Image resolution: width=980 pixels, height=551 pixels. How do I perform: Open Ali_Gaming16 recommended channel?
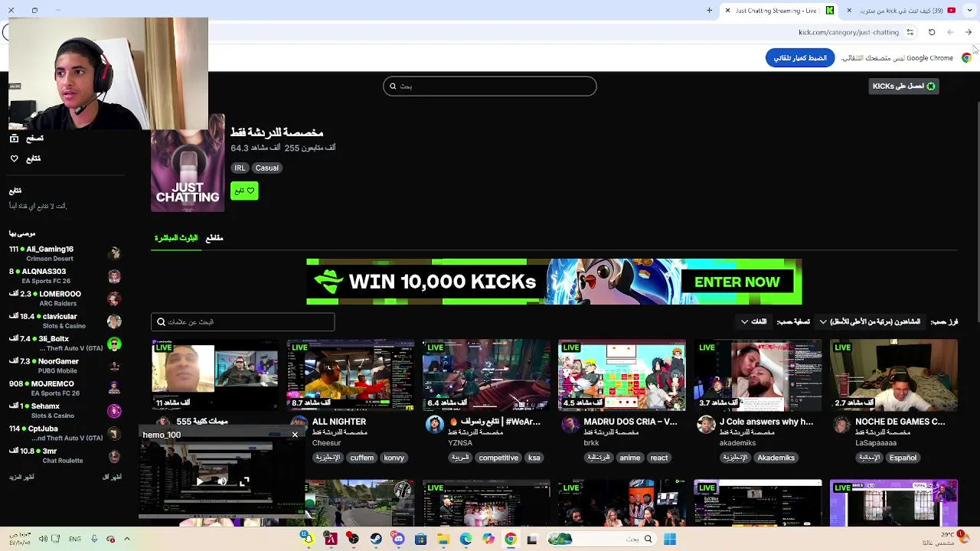tap(65, 254)
